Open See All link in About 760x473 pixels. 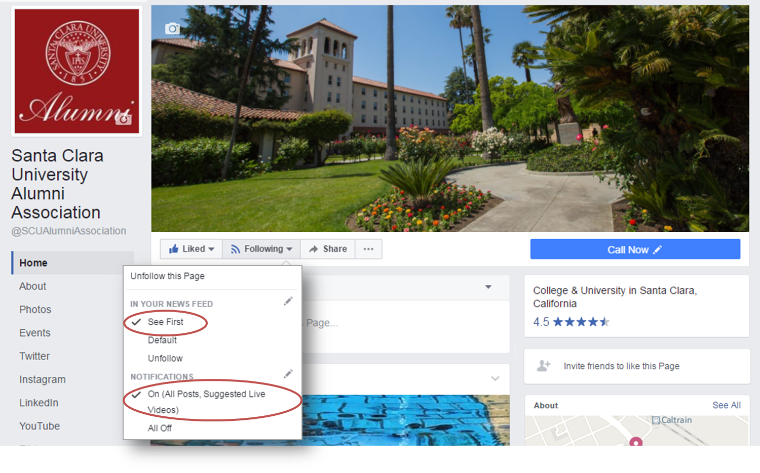point(726,405)
